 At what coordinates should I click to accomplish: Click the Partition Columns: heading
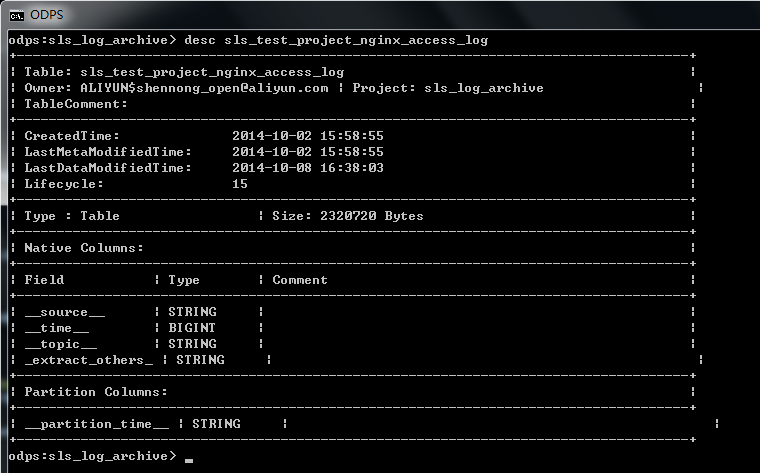[96, 392]
